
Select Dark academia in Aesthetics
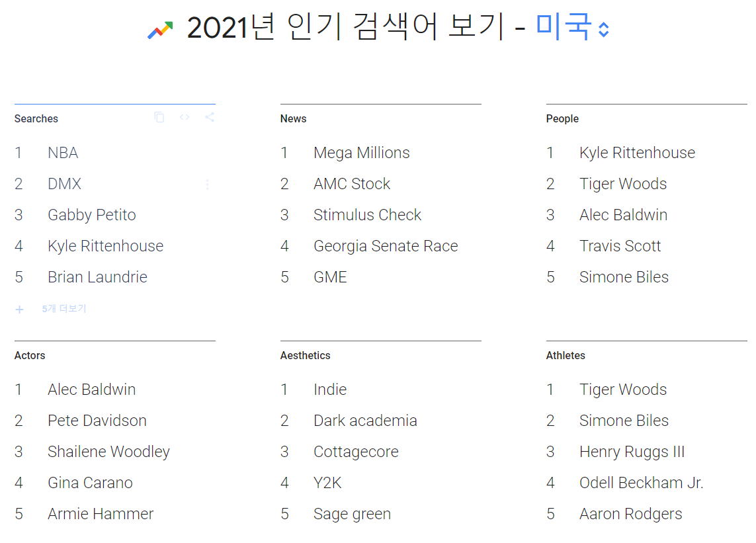tap(366, 421)
